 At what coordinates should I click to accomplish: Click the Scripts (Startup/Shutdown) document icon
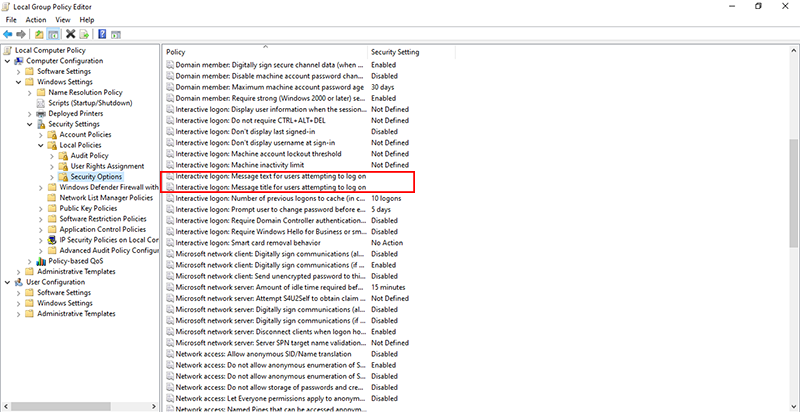[41, 103]
